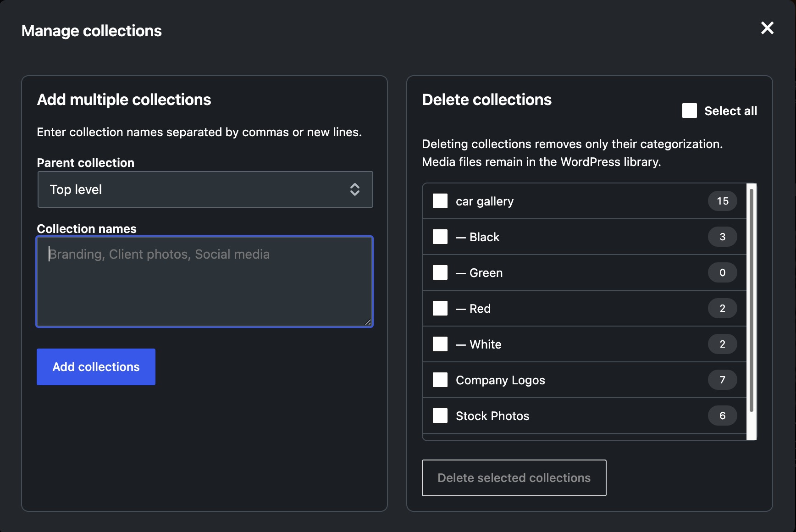This screenshot has width=796, height=532.
Task: Click the '— Red' collection name
Action: (x=473, y=309)
